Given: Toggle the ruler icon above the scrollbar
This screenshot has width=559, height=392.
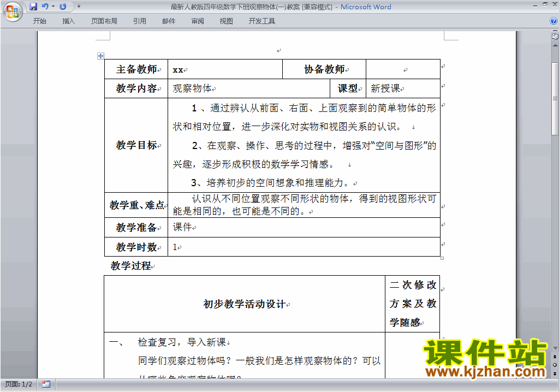Looking at the screenshot, I should 555,36.
